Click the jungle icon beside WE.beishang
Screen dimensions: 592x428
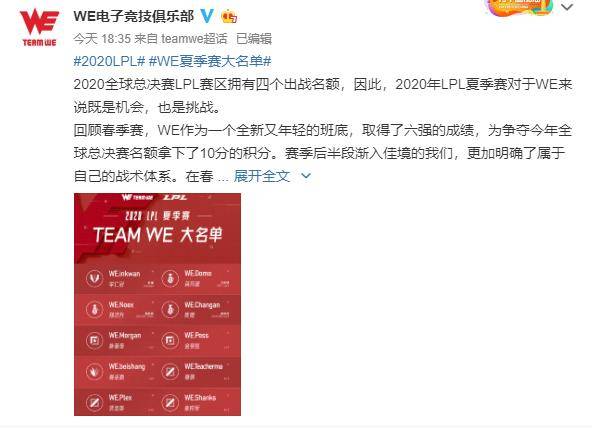[94, 372]
